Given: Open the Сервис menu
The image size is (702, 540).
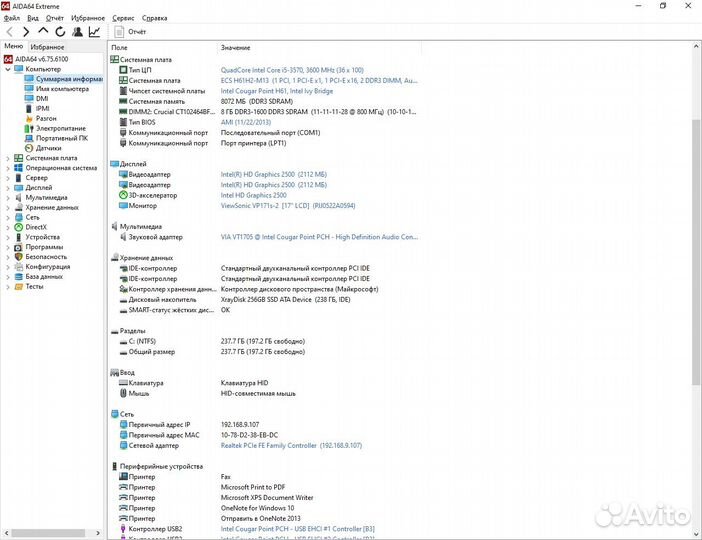Looking at the screenshot, I should pyautogui.click(x=123, y=18).
